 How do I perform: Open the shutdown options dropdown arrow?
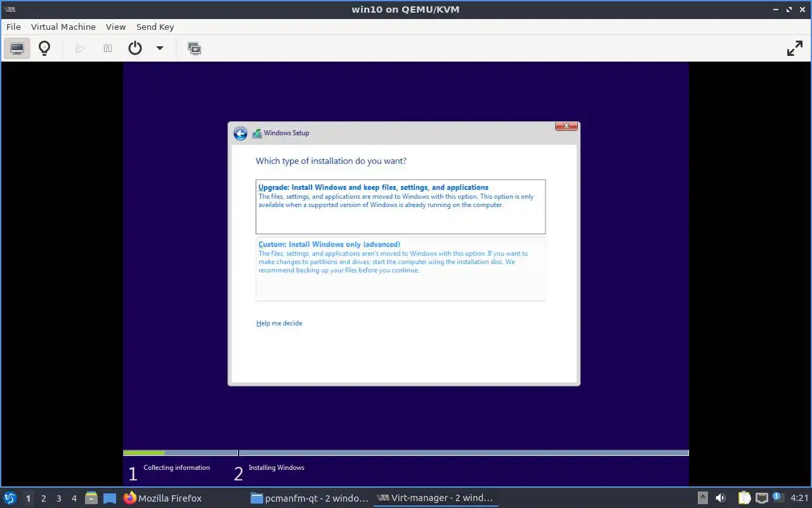pyautogui.click(x=160, y=48)
